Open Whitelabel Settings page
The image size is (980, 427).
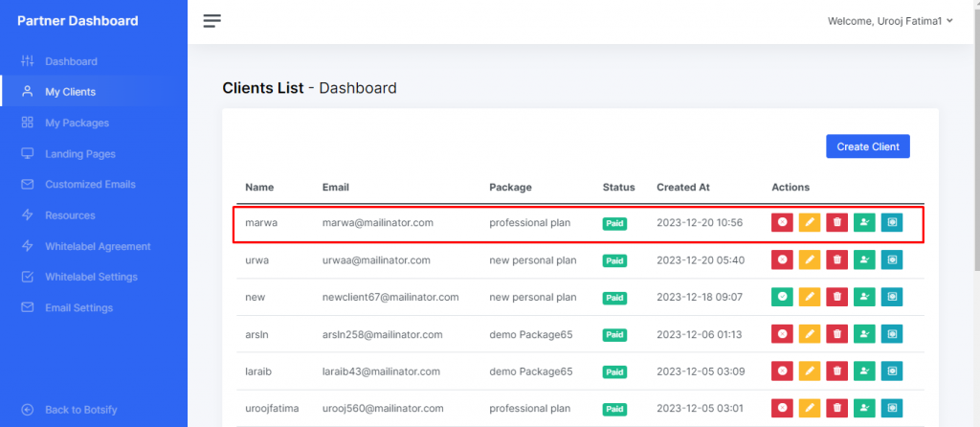(91, 277)
